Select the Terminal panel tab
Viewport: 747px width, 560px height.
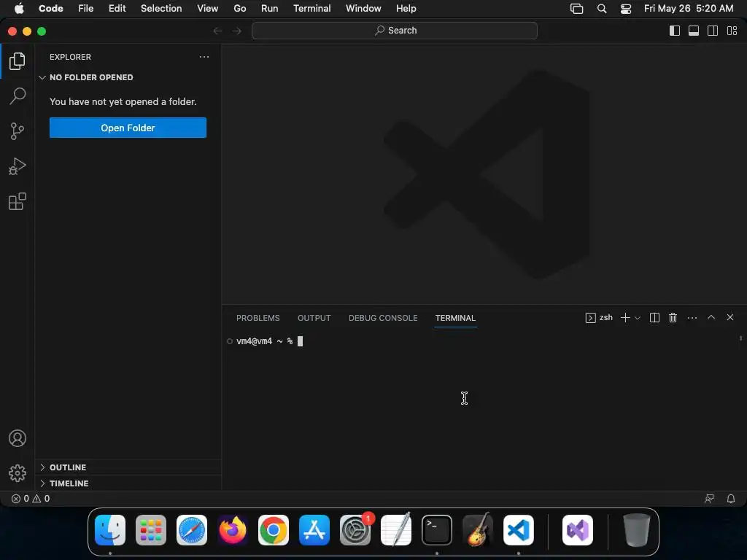455,318
